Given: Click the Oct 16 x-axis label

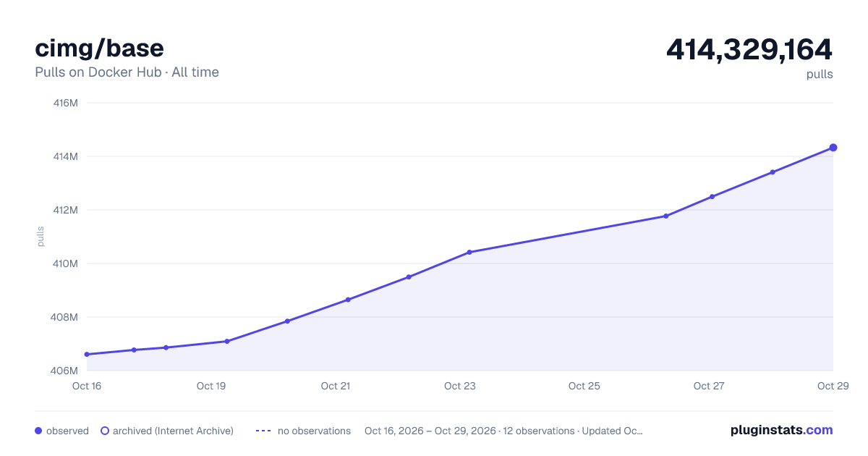Looking at the screenshot, I should pyautogui.click(x=87, y=386).
